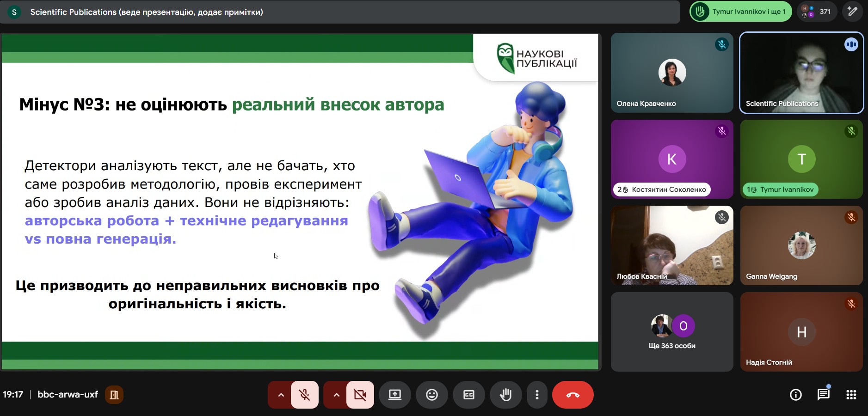The width and height of the screenshot is (868, 416).
Task: Toggle the microphone mute button
Action: click(x=304, y=395)
